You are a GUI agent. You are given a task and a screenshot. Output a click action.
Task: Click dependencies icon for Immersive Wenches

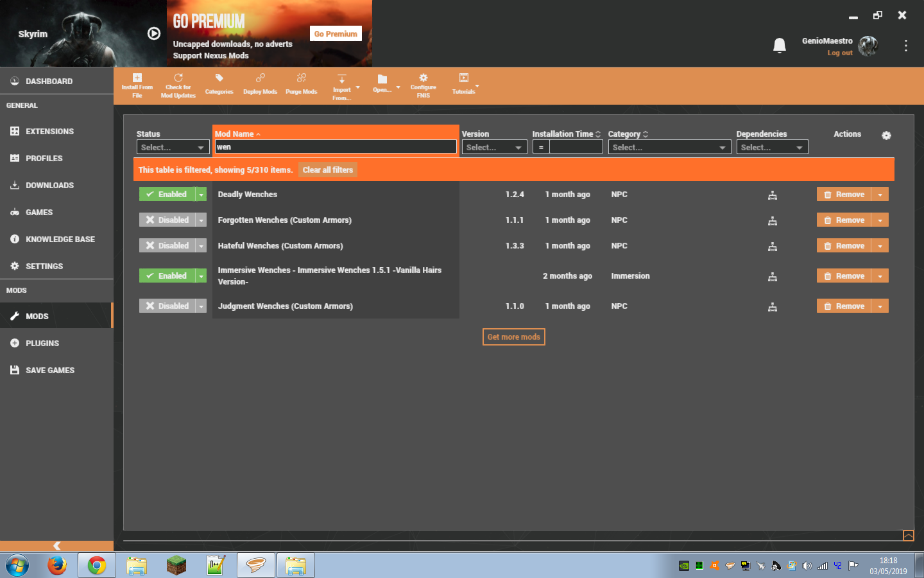(773, 277)
